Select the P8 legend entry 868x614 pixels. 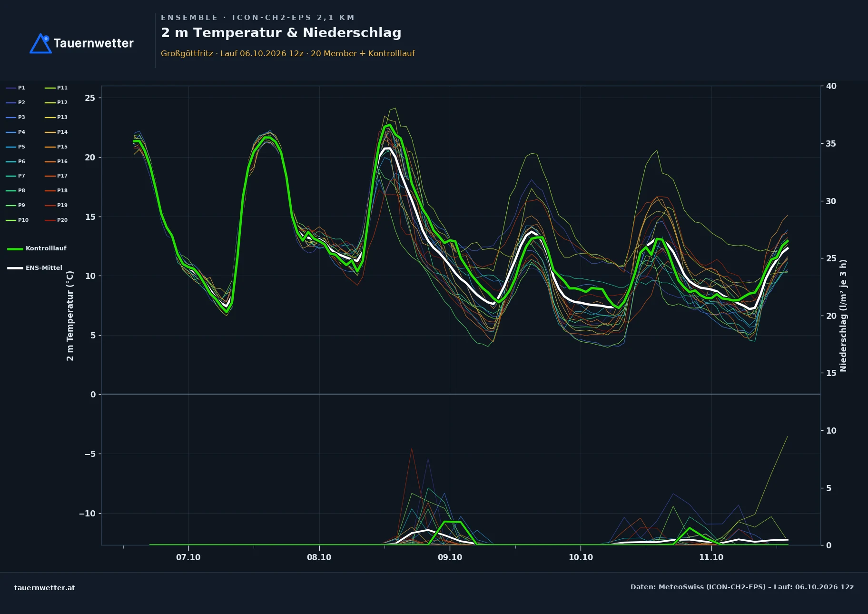[16, 190]
